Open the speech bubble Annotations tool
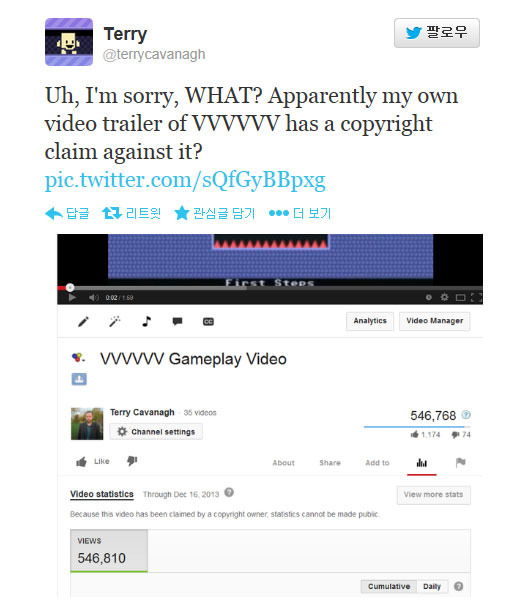 [x=177, y=322]
